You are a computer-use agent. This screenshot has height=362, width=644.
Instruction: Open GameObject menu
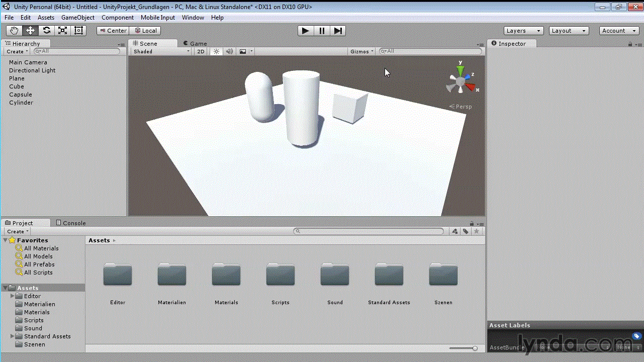(78, 17)
